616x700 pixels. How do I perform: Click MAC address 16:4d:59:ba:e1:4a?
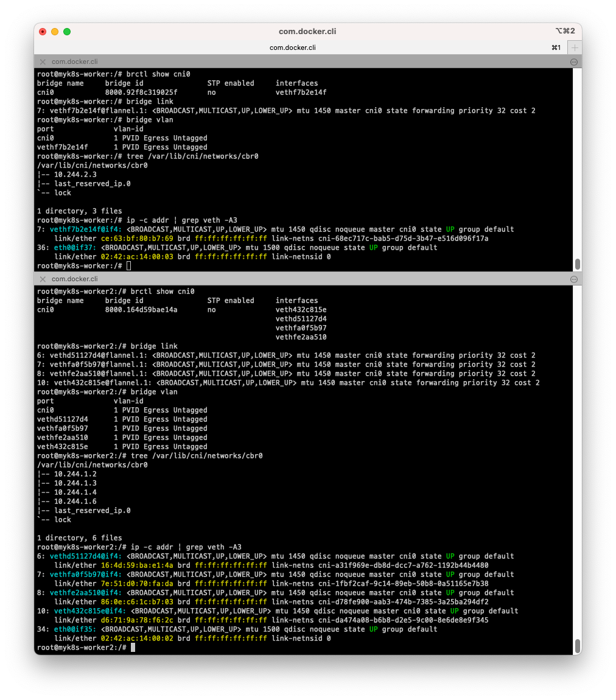tap(137, 565)
